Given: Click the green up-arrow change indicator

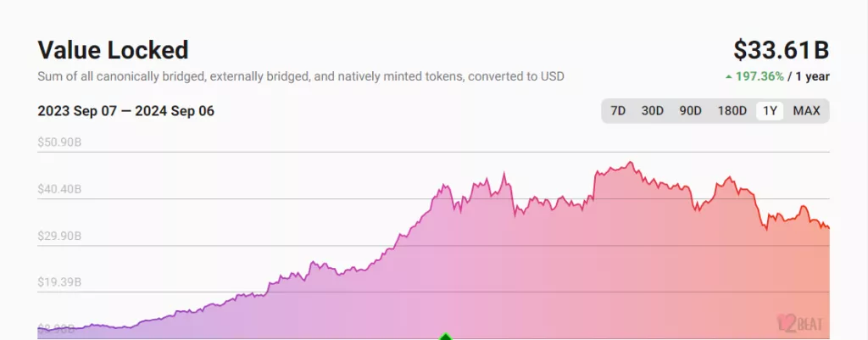Looking at the screenshot, I should point(728,76).
